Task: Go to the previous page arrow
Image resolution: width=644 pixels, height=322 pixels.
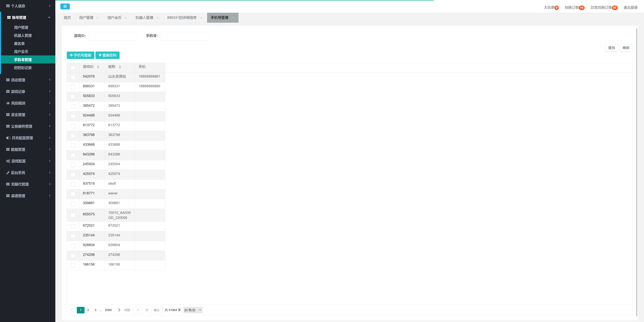Action: click(72, 310)
